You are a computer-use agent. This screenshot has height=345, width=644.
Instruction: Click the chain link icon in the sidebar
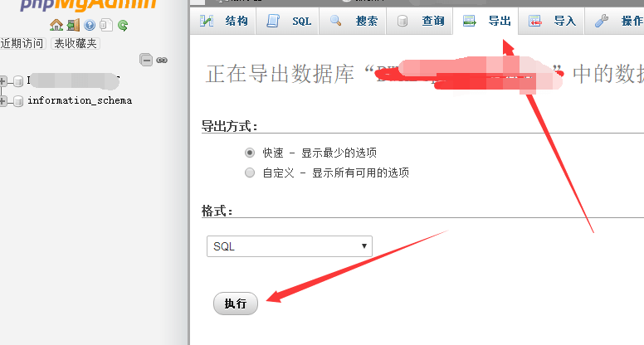[162, 60]
